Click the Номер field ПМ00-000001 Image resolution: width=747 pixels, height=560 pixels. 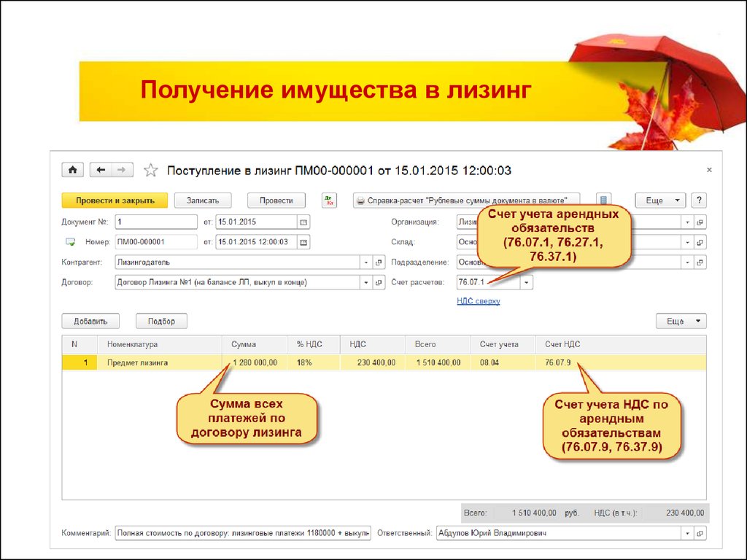156,242
